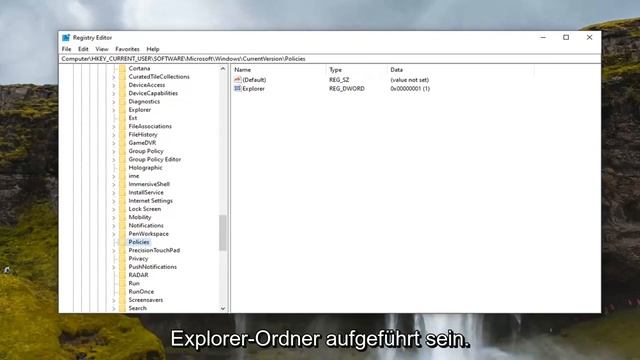Open the Favorites menu

click(127, 49)
